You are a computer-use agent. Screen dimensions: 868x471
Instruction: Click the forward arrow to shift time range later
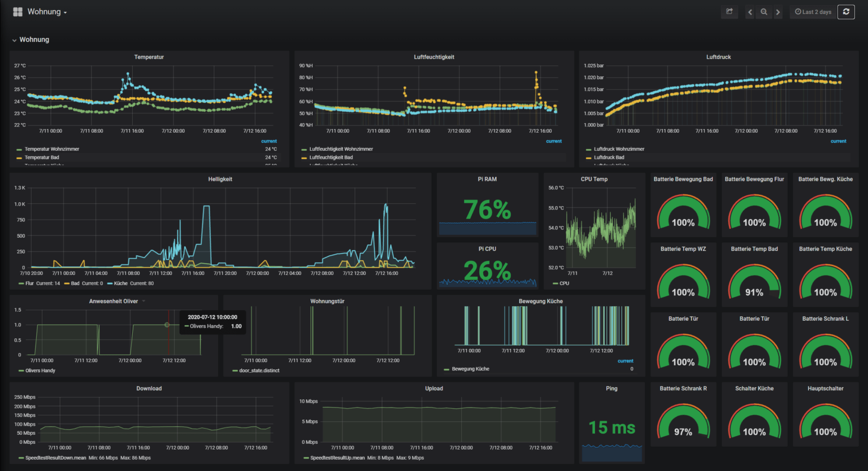(x=778, y=11)
